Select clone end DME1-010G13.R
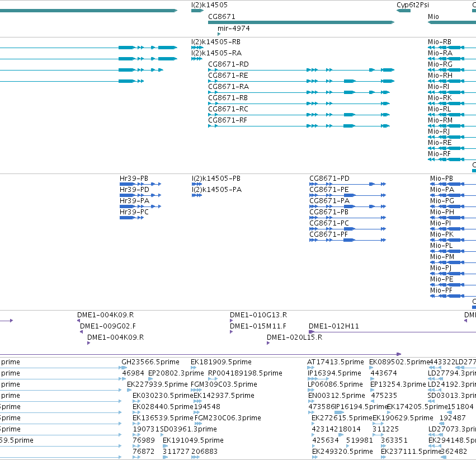Image resolution: width=476 pixels, height=460 pixels. pyautogui.click(x=258, y=315)
